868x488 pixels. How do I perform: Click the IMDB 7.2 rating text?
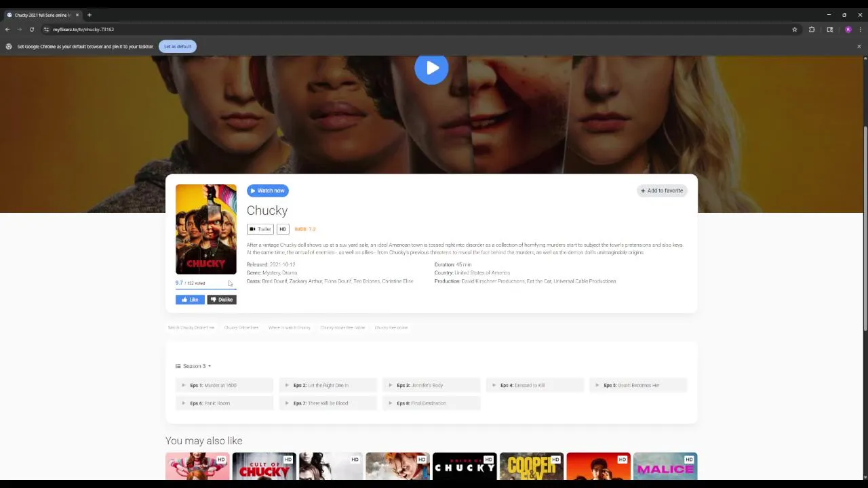pyautogui.click(x=305, y=229)
